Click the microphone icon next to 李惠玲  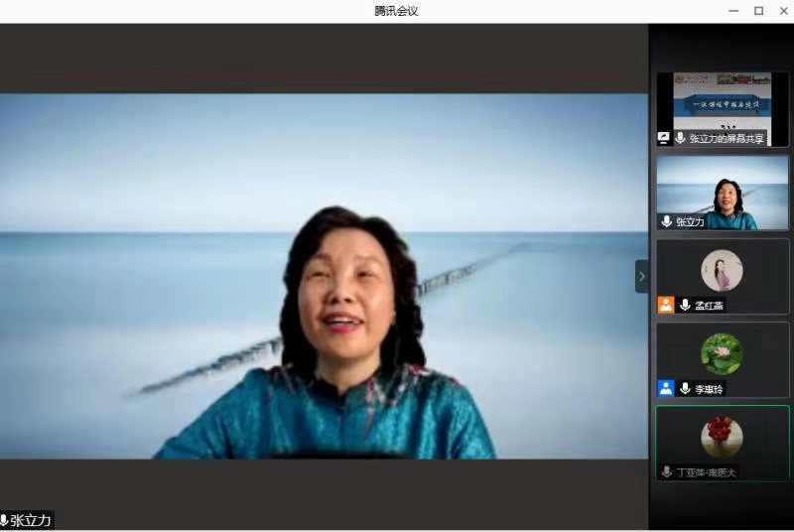click(685, 388)
